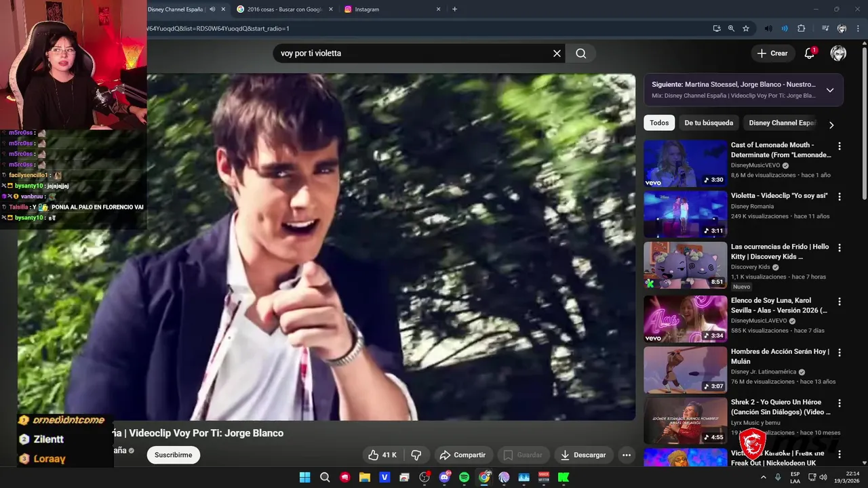This screenshot has height=488, width=868.
Task: Install this page as an app icon in address bar
Action: 717,28
